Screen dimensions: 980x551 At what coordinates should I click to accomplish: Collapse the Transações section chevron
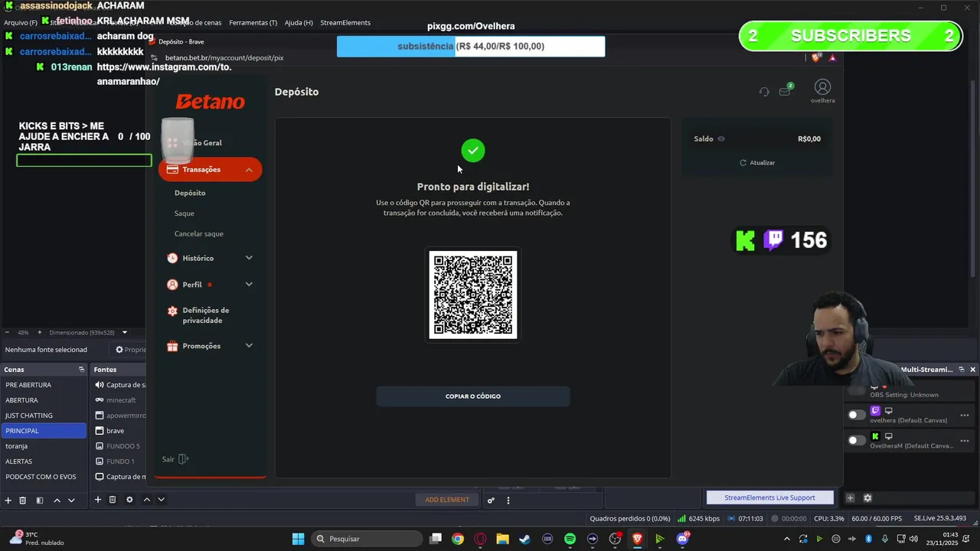[x=249, y=170]
